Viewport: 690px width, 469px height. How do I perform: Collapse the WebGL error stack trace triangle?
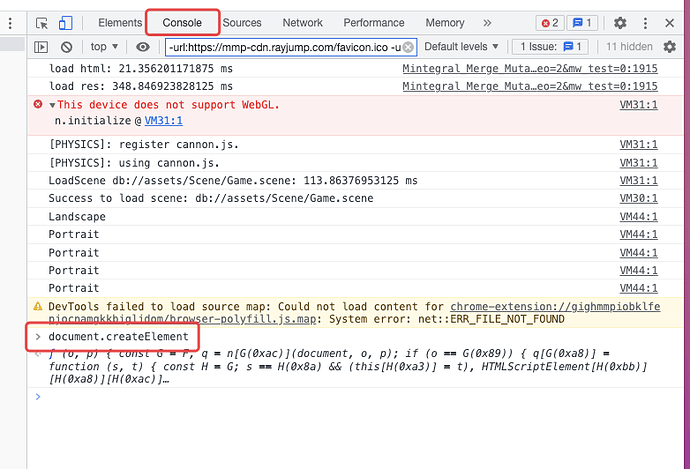(52, 105)
